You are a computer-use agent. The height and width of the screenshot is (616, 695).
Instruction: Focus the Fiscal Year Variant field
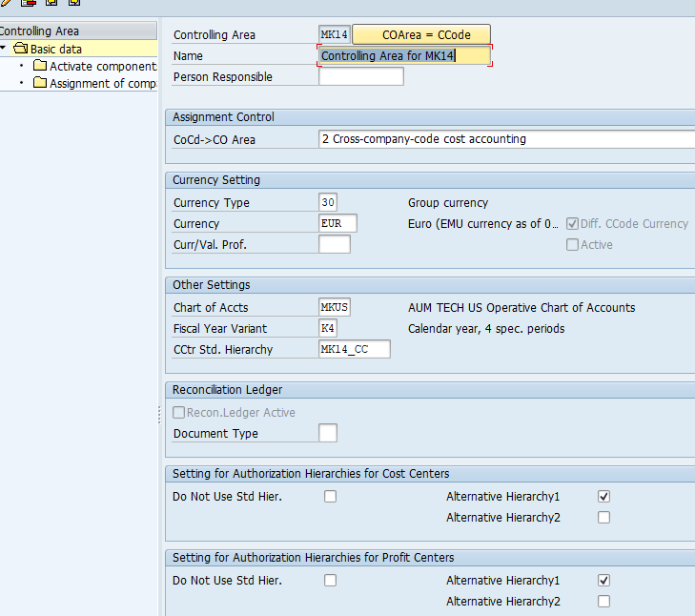(x=327, y=329)
